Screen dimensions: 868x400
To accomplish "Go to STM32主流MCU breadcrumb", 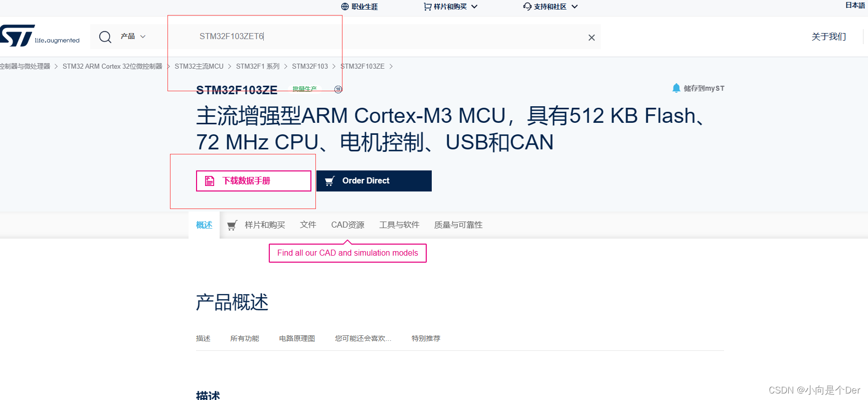I will point(199,66).
